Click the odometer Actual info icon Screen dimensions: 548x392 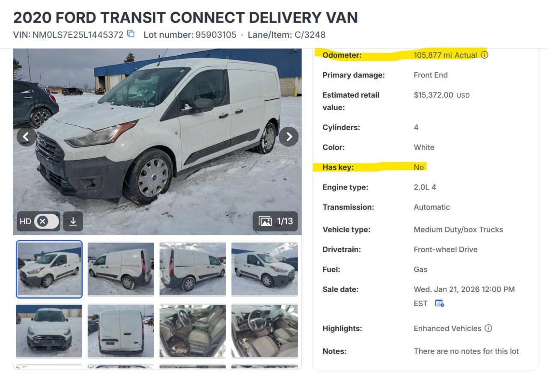tap(484, 55)
